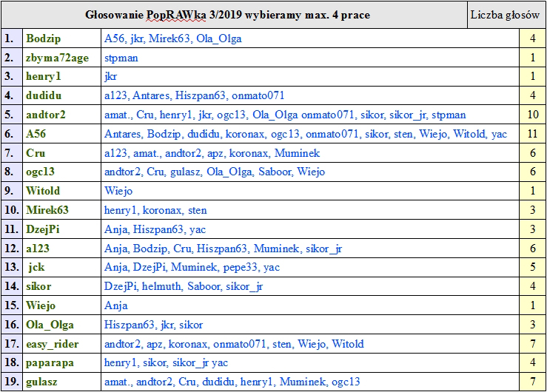The width and height of the screenshot is (547, 392).
Task: Click voters 'Anja, Hiszpan63, yac'
Action: click(155, 229)
